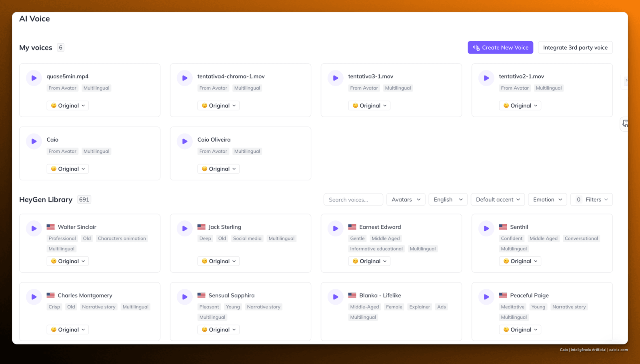
Task: Play the Walter Sinclair voice sample
Action: point(34,228)
